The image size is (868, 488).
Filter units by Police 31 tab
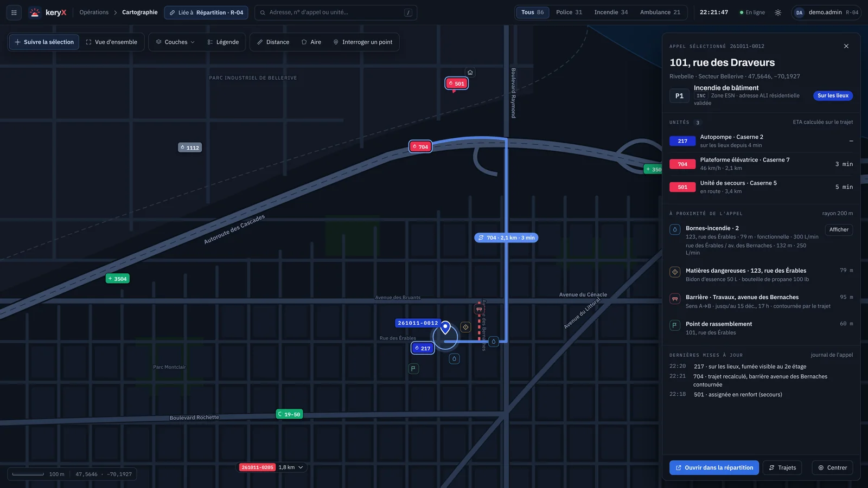[x=569, y=12]
